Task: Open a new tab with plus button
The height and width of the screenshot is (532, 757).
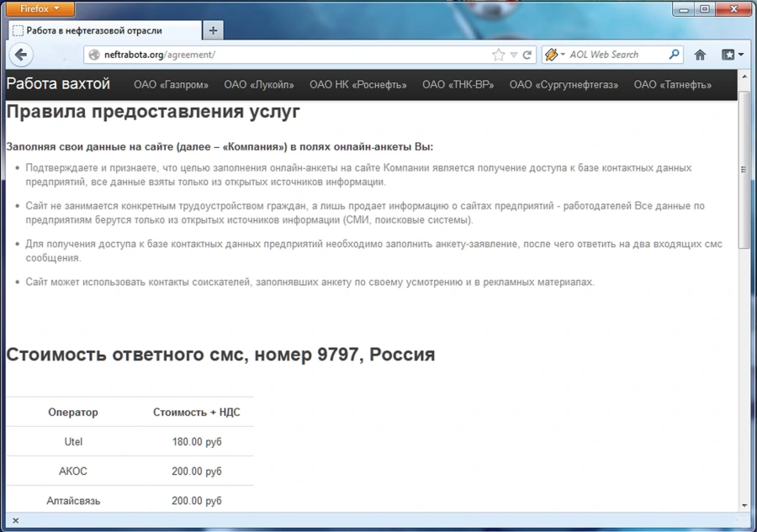Action: 213,30
